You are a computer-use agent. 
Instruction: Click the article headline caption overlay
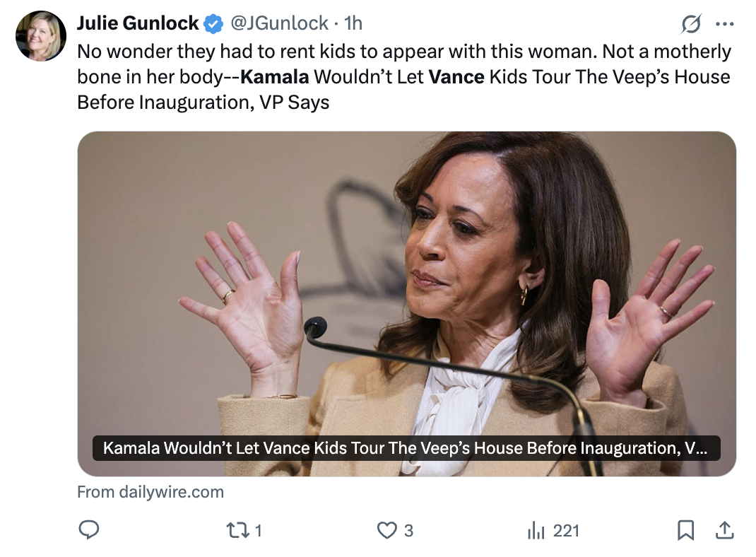pos(406,448)
